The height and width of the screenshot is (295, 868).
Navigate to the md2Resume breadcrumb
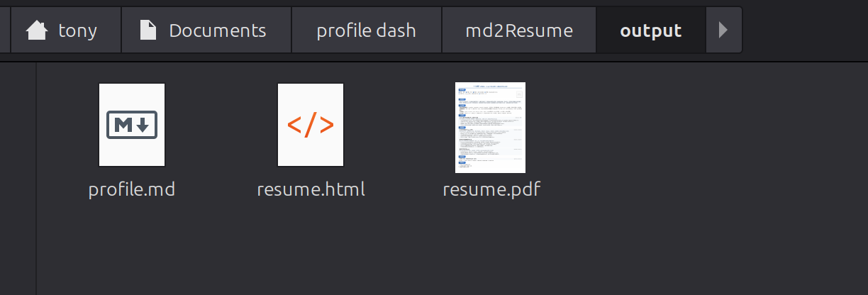coord(519,30)
